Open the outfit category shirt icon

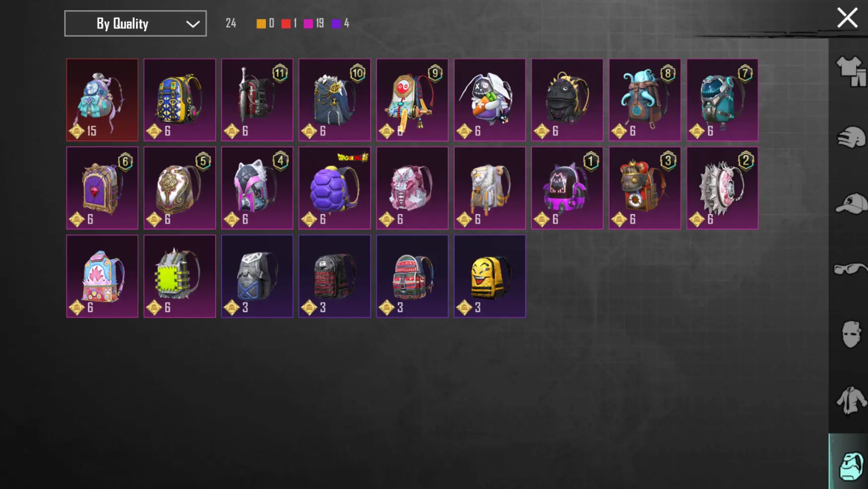[851, 70]
